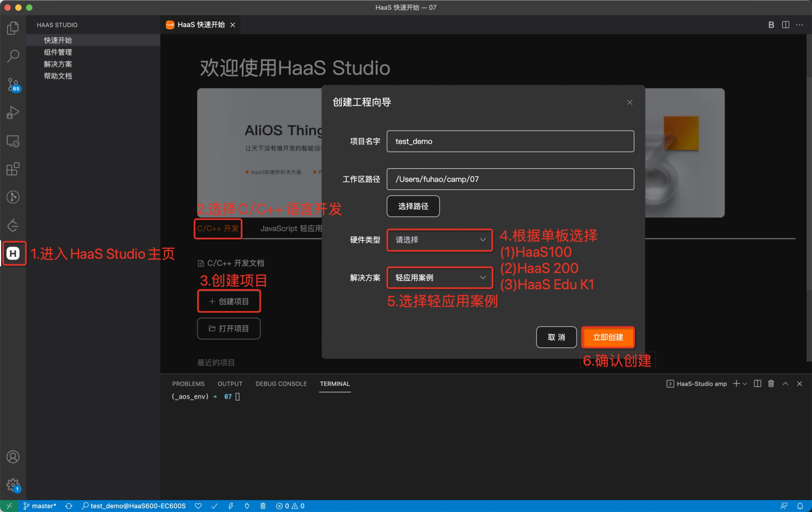Open the Accounts icon in activity bar
Screen dimensions: 812x512
(13, 457)
